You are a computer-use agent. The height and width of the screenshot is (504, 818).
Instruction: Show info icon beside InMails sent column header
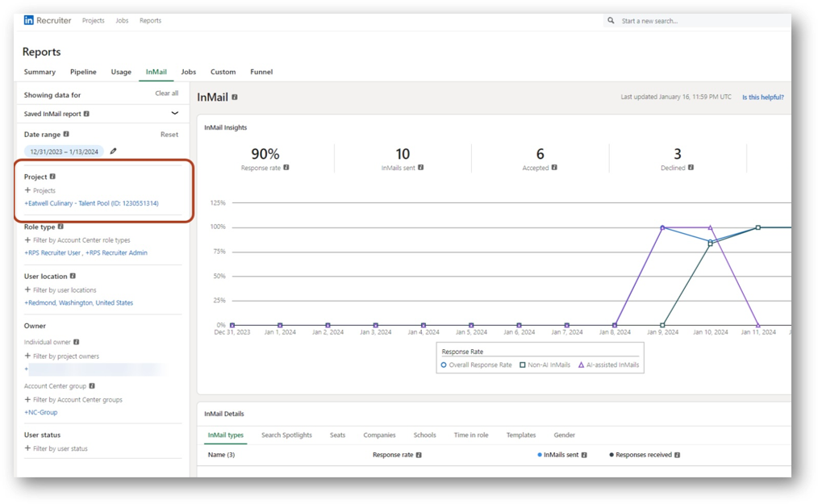click(x=584, y=455)
